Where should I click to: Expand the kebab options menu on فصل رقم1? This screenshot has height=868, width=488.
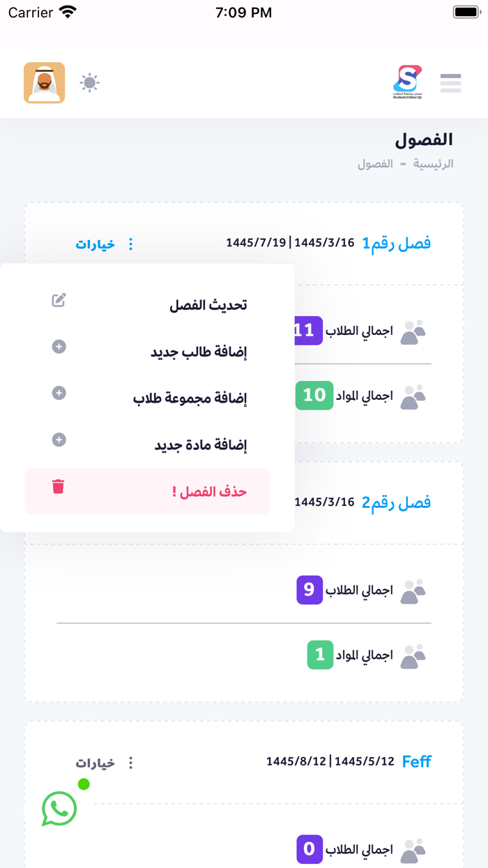click(x=130, y=244)
